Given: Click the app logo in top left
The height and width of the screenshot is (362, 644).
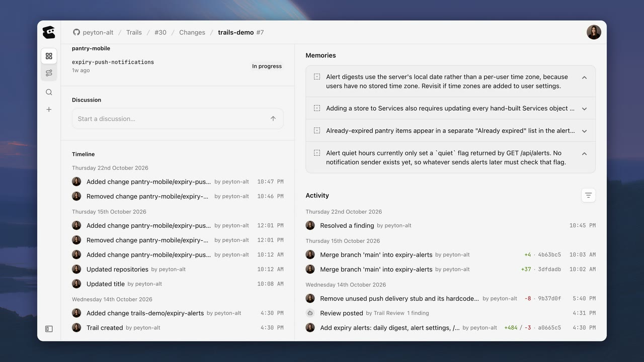Looking at the screenshot, I should [49, 32].
